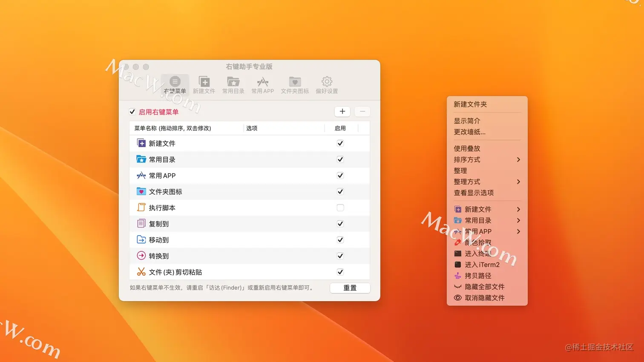The height and width of the screenshot is (362, 644).
Task: Click the 进入终端 terminal icon
Action: (x=457, y=254)
